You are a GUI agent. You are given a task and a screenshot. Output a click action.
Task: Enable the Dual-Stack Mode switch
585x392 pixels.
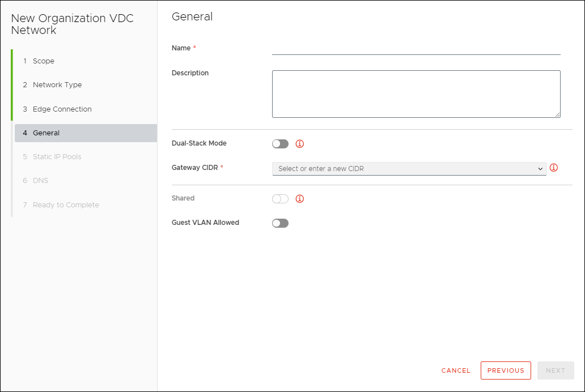click(280, 143)
